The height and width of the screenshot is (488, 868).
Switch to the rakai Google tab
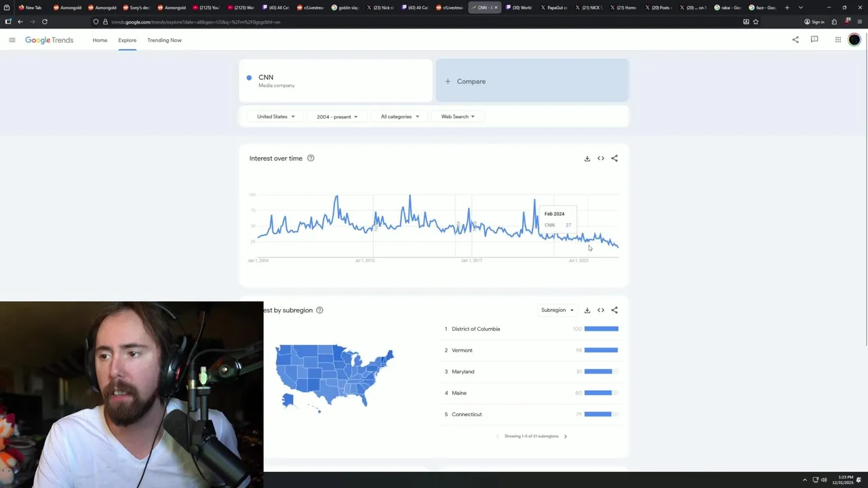pos(728,7)
